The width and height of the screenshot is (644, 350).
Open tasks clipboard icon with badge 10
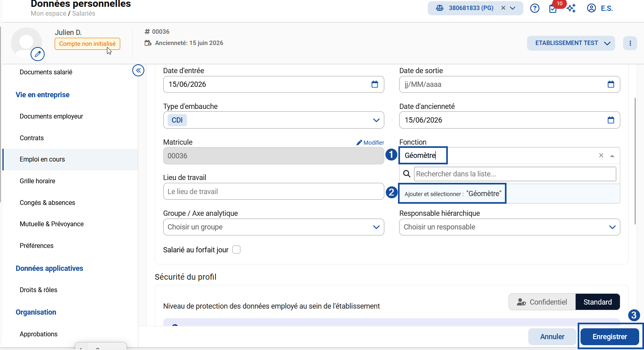click(x=554, y=8)
